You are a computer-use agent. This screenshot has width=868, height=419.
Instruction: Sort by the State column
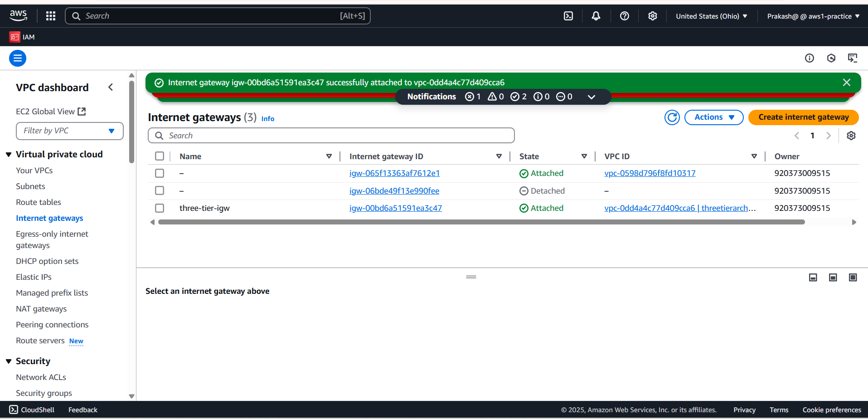tap(584, 156)
